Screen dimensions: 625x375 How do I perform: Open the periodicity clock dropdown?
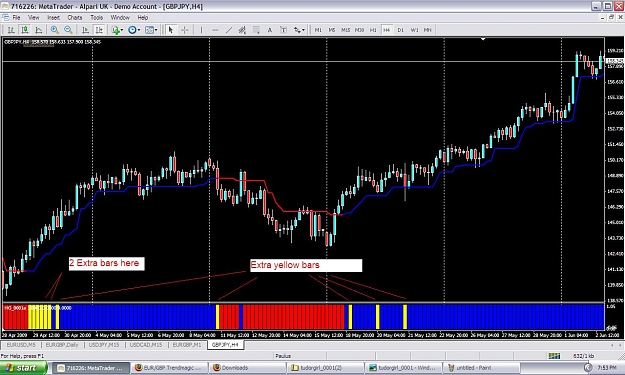coord(134,30)
